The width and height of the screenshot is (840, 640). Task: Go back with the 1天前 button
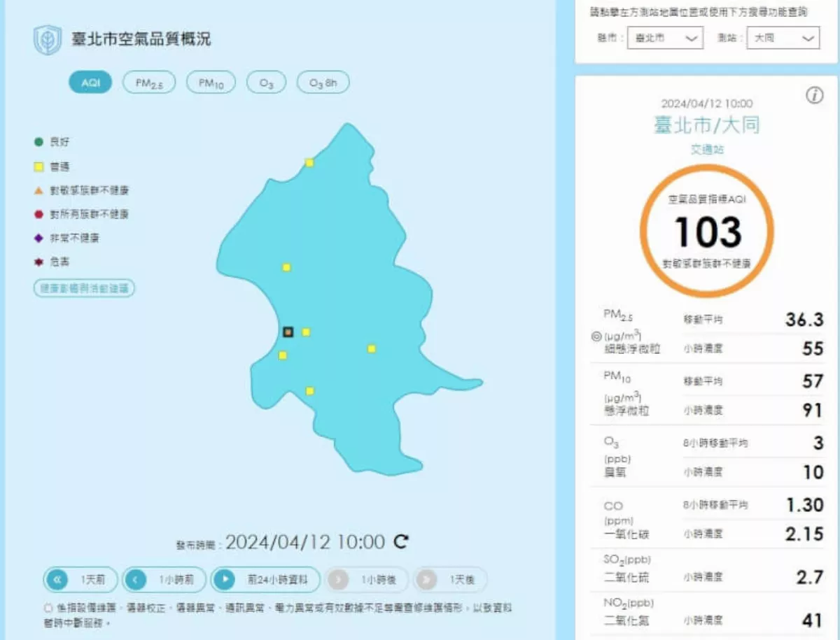(x=80, y=579)
